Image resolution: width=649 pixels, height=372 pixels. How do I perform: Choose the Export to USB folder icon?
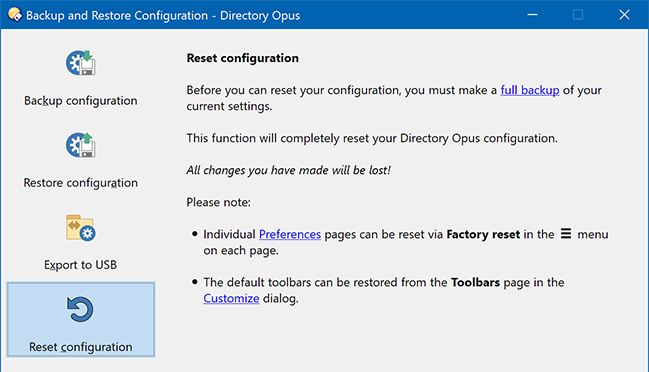click(81, 228)
